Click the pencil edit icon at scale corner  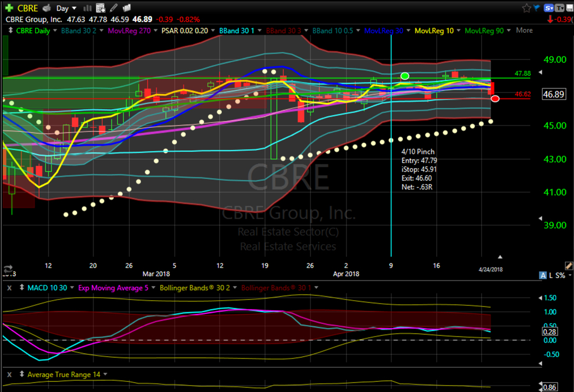point(569,266)
